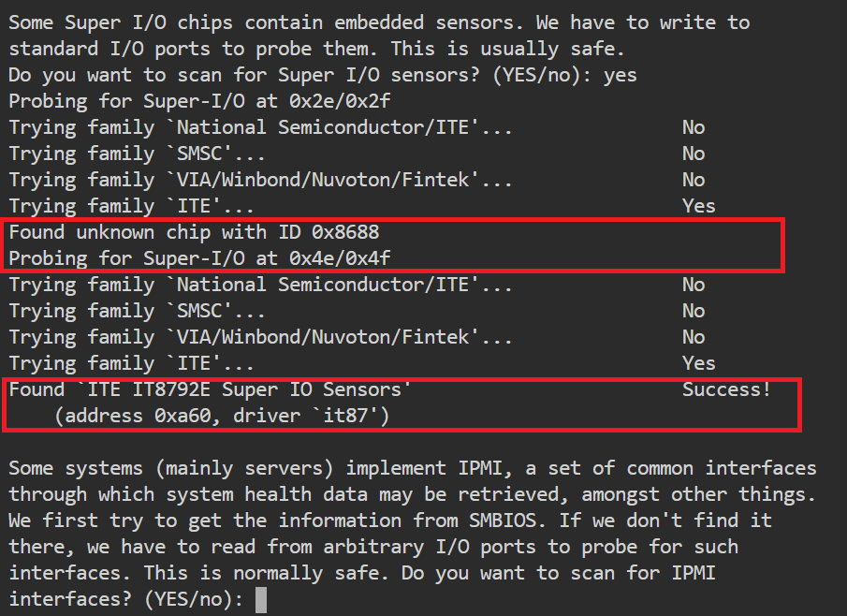This screenshot has width=847, height=616.
Task: Click 'Probing for Super-I/O at 0x4e/0x4f' text
Action: tap(199, 258)
